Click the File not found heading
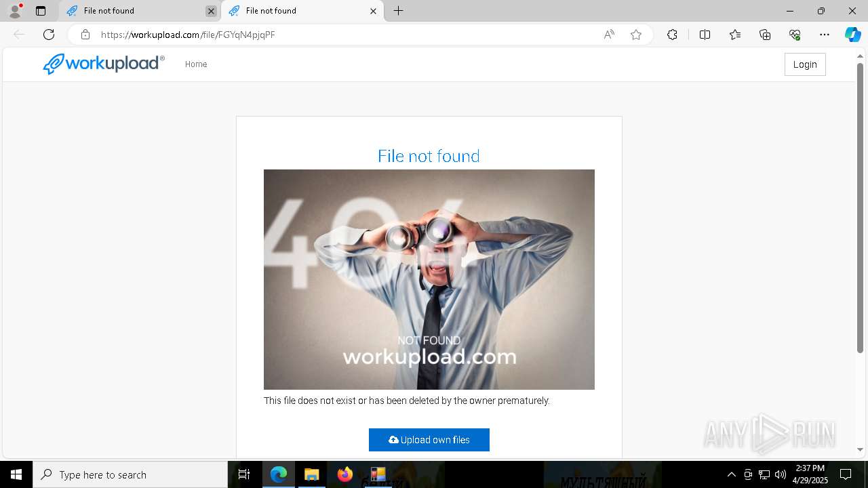The width and height of the screenshot is (868, 488). 429,156
